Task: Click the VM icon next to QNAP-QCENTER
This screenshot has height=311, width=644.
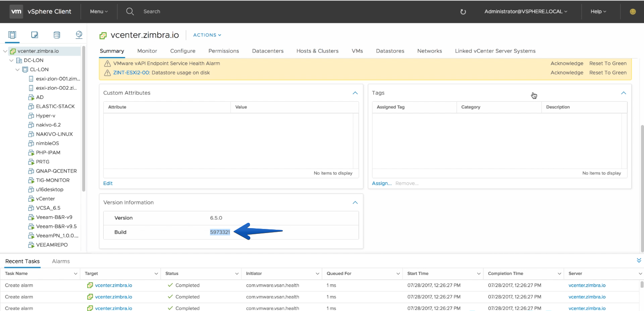Action: (x=31, y=171)
